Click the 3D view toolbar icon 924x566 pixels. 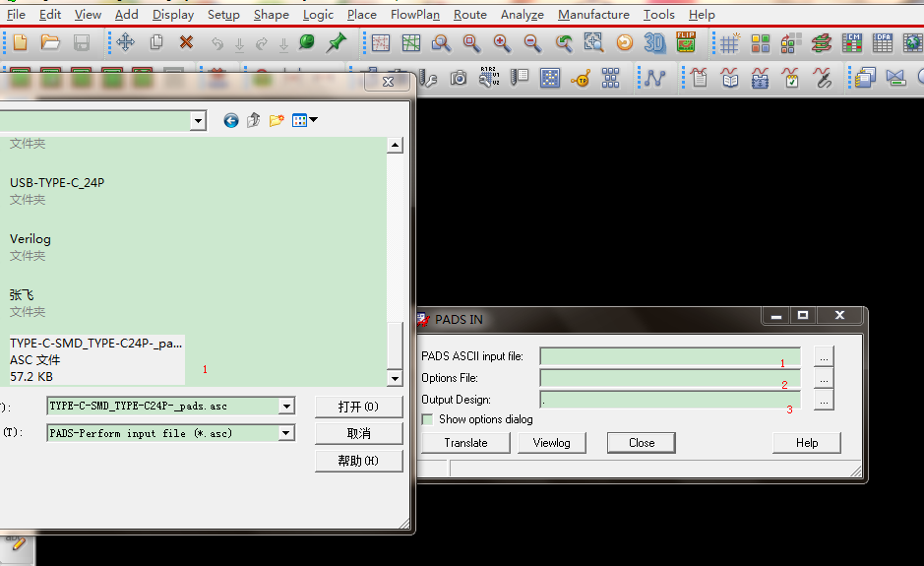pyautogui.click(x=654, y=42)
